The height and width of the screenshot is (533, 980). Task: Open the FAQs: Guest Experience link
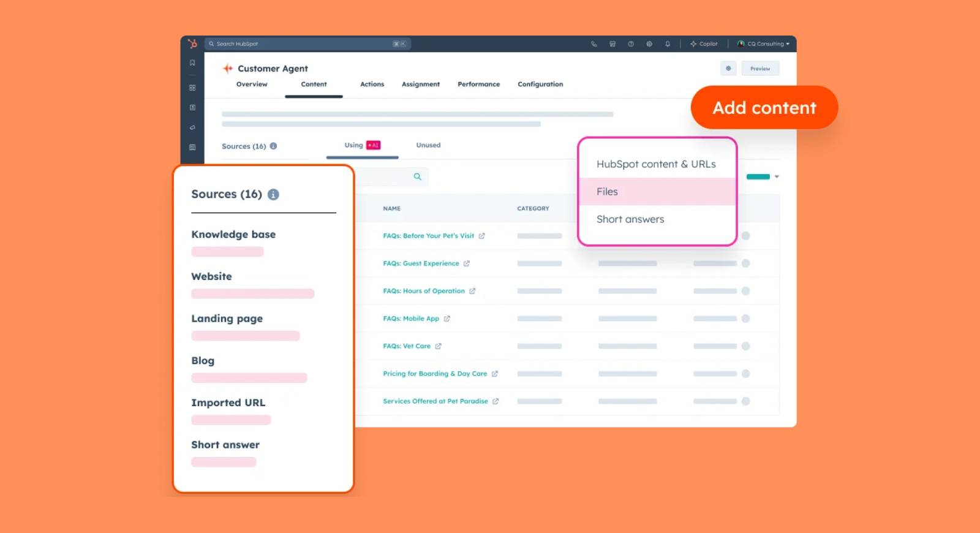pos(421,263)
